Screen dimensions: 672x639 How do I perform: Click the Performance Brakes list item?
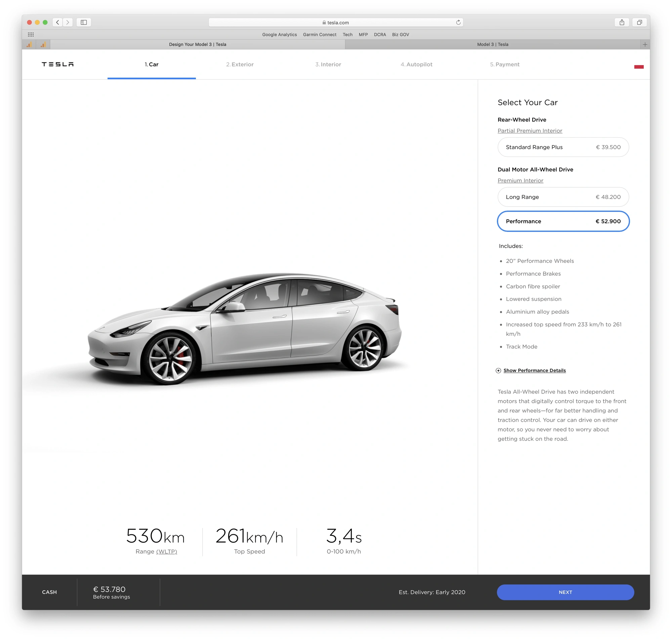[x=533, y=274]
